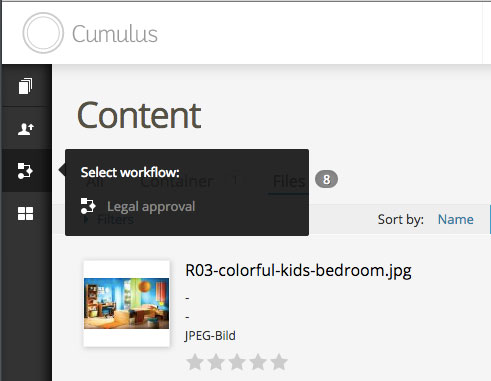Rate the image one star

(195, 362)
